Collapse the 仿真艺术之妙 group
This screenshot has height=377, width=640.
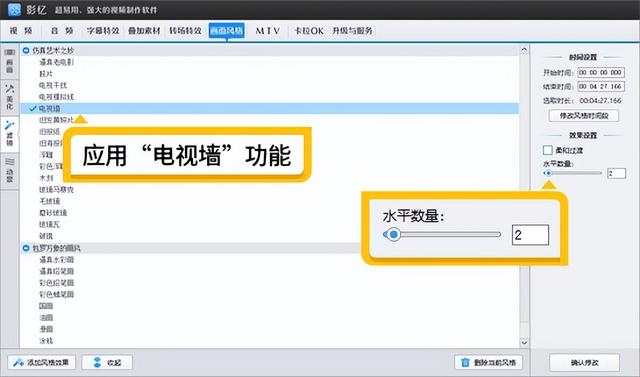click(26, 51)
